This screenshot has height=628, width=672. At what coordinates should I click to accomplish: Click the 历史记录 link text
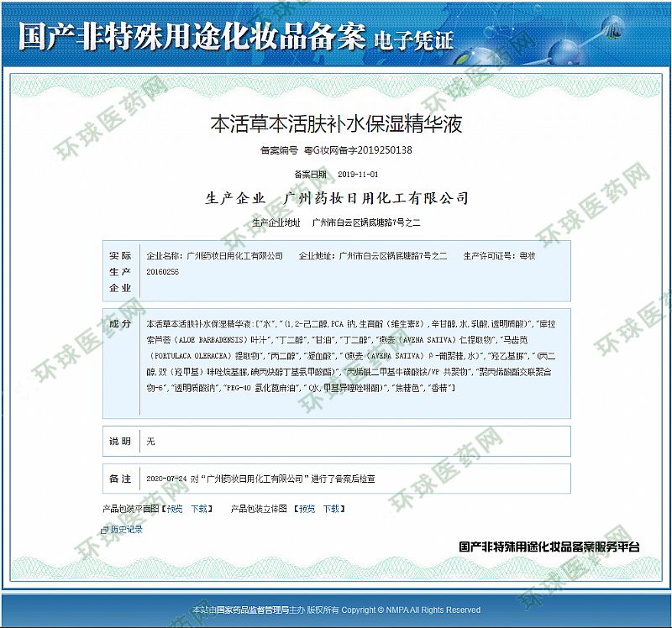(x=126, y=530)
